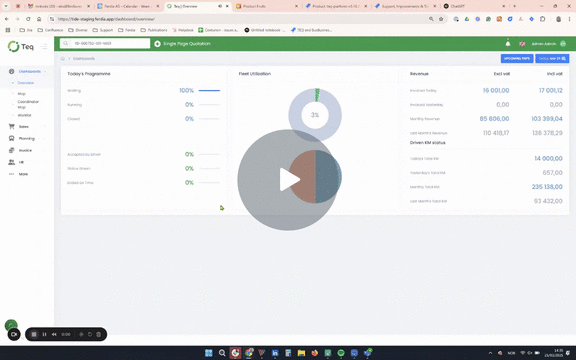Click Monthly Revenue incl vat 103 399,04
Image resolution: width=576 pixels, height=360 pixels.
(547, 119)
